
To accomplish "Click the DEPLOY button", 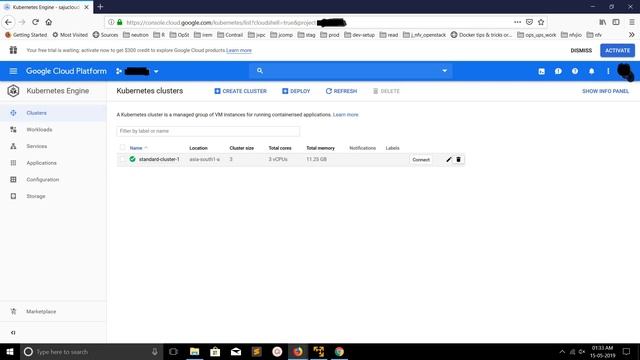I will [x=296, y=91].
